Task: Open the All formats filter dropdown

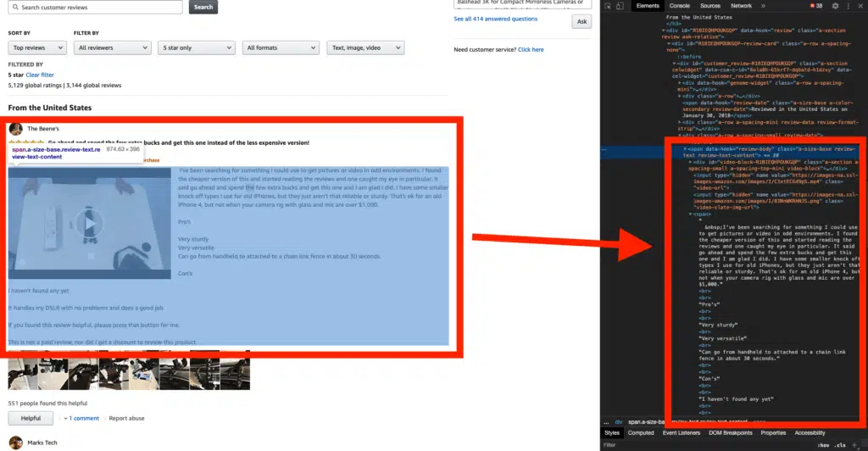Action: (281, 48)
